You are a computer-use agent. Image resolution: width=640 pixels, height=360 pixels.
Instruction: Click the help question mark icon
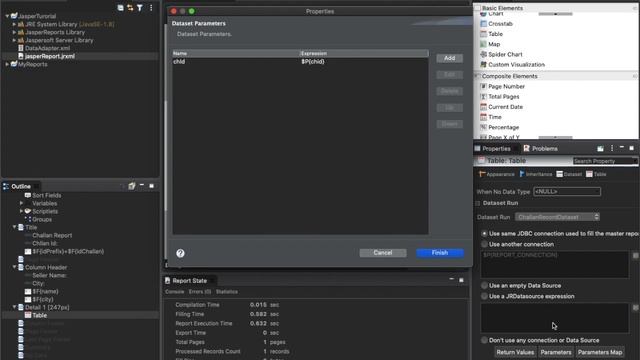click(x=180, y=253)
